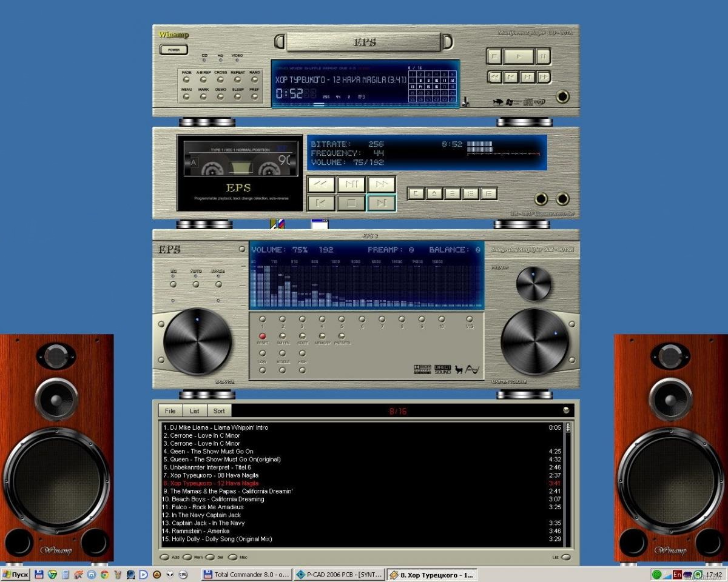Switch to Total Commander in taskbar
728x582 pixels.
point(246,574)
